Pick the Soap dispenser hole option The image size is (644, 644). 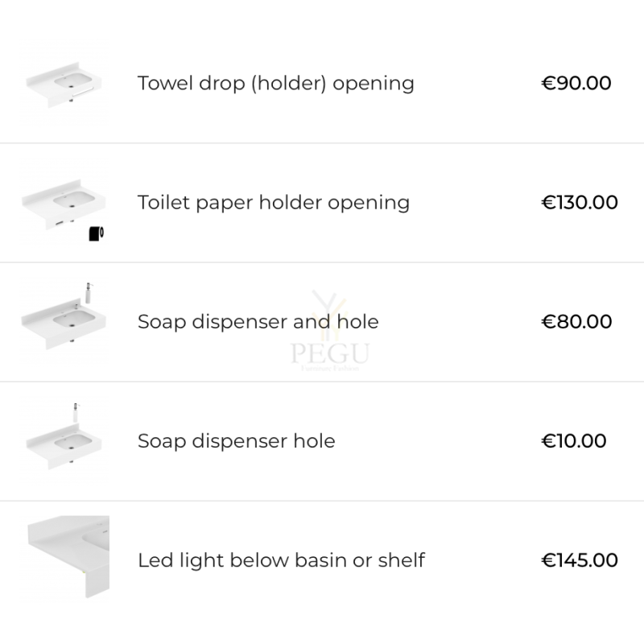[236, 441]
